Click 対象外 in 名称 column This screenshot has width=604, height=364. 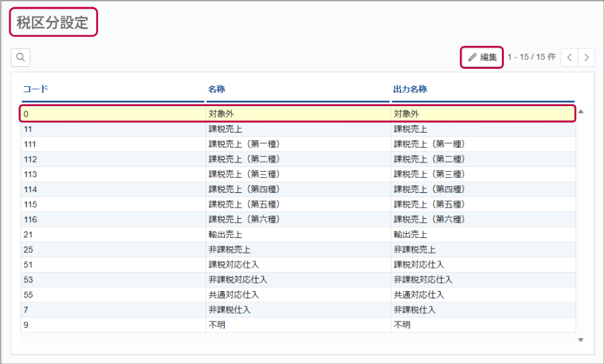pyautogui.click(x=221, y=113)
